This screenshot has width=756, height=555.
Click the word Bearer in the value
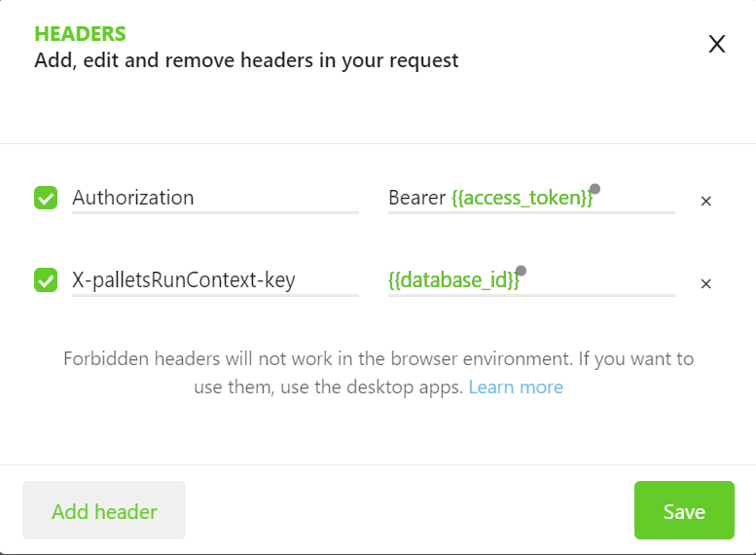click(416, 198)
